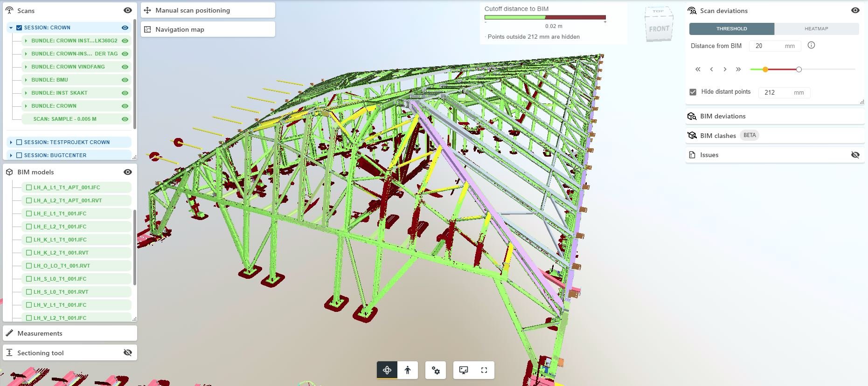Jump to first threshold with double-left arrows
This screenshot has width=868, height=386.
tap(698, 69)
